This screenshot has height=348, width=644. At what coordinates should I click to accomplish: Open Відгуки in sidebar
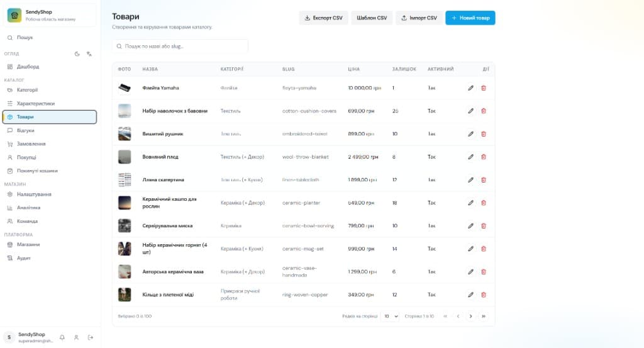point(49,131)
